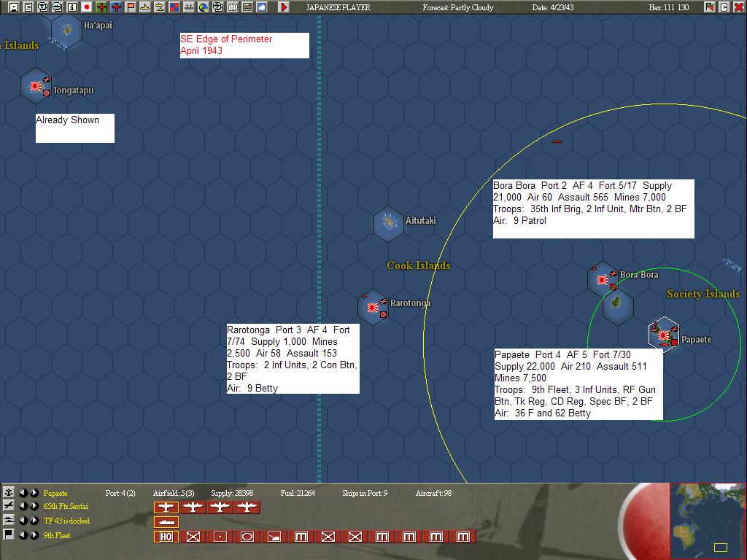Select the single dot land unit icon

pos(220,537)
